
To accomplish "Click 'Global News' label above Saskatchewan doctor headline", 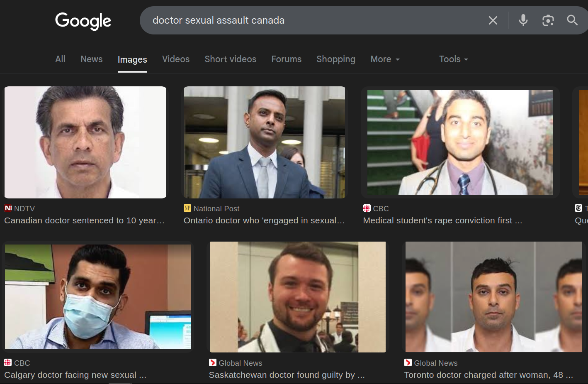I will click(x=241, y=363).
